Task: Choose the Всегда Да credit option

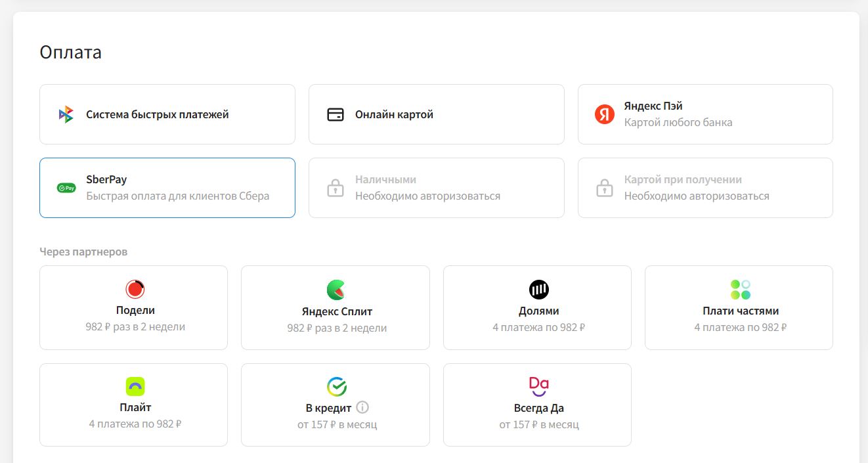Action: coord(537,405)
